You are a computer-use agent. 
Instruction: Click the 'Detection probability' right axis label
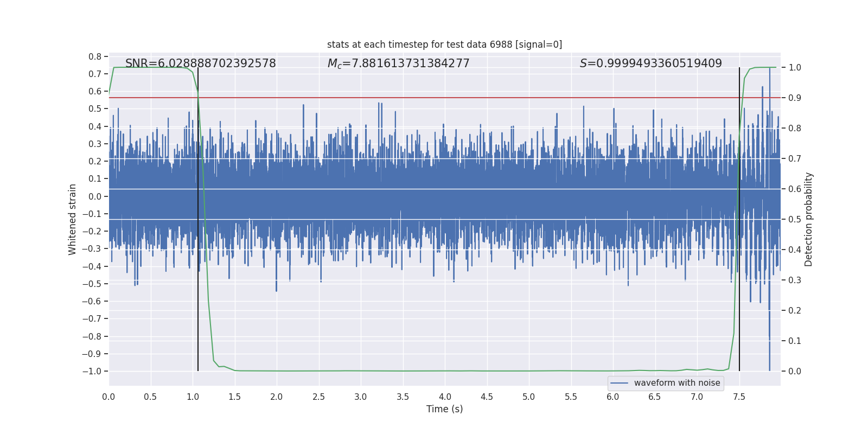[x=809, y=219]
